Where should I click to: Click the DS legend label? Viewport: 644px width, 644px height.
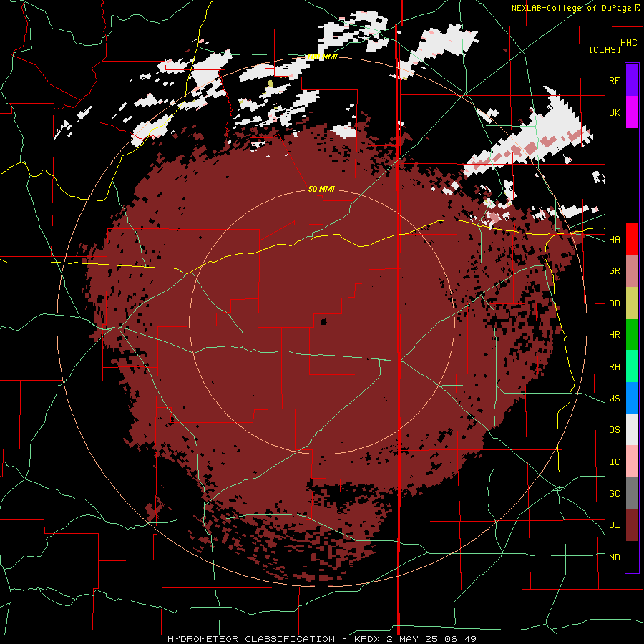[x=614, y=430]
